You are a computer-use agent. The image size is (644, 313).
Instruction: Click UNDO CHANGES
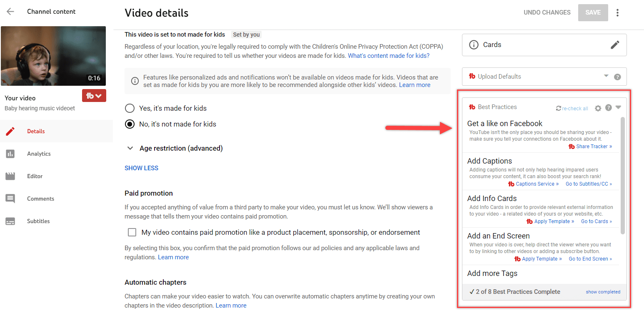point(547,12)
